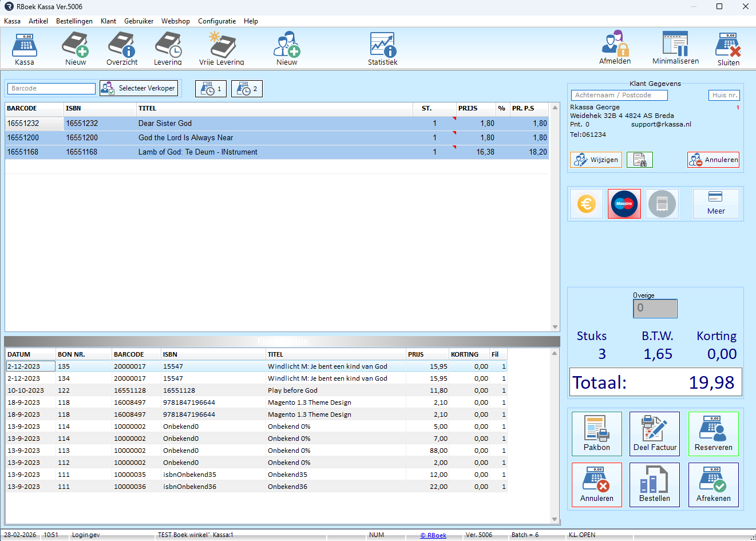Open the Configuratie menu
This screenshot has height=541, width=756.
point(216,21)
